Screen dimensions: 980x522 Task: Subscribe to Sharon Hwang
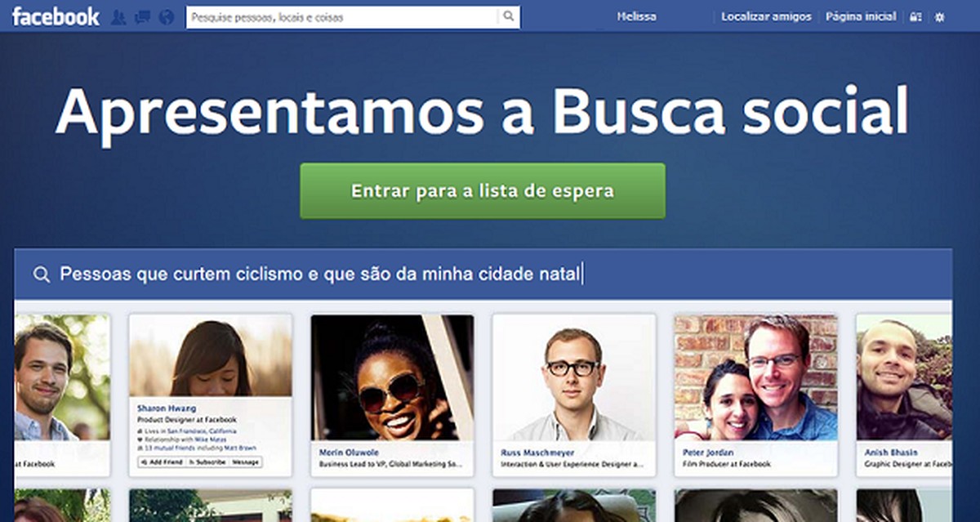click(207, 462)
